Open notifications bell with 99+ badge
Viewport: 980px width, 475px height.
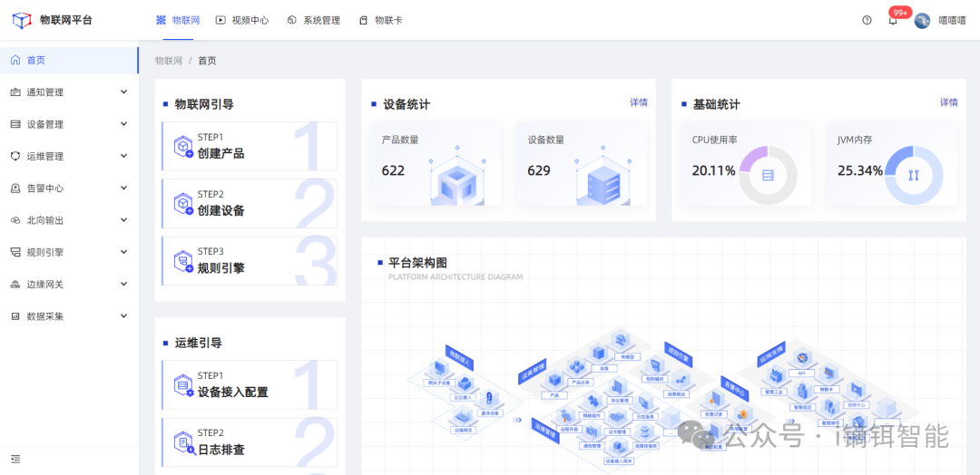[893, 20]
